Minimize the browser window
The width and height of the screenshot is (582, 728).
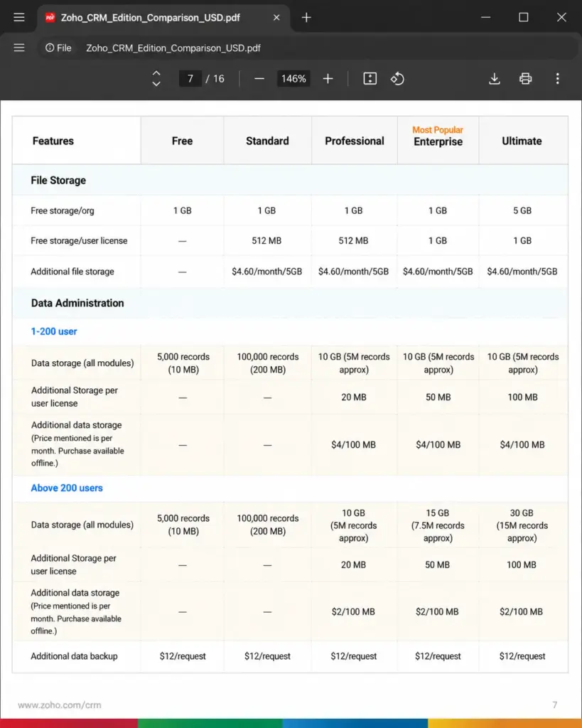tap(486, 18)
